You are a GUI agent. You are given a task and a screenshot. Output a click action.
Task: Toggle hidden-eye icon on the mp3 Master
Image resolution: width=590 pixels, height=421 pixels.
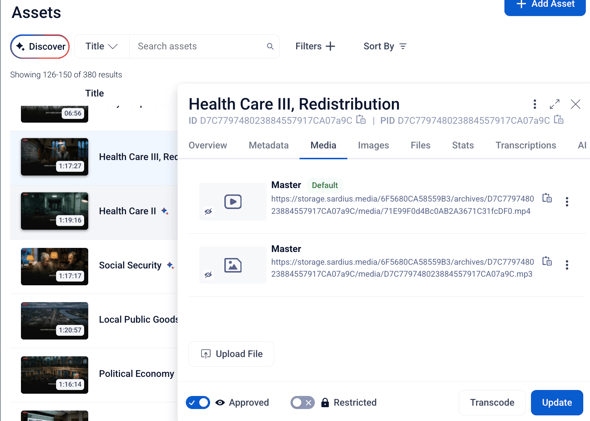(x=208, y=275)
